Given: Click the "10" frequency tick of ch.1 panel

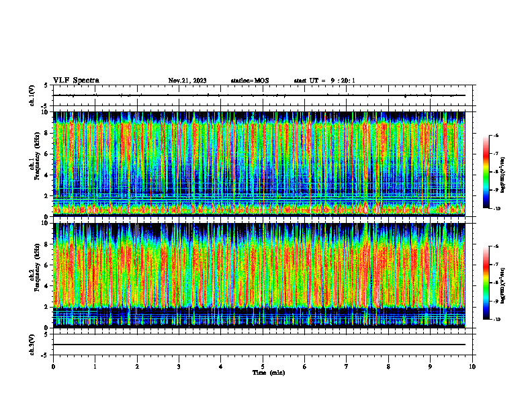Looking at the screenshot, I should coord(46,112).
